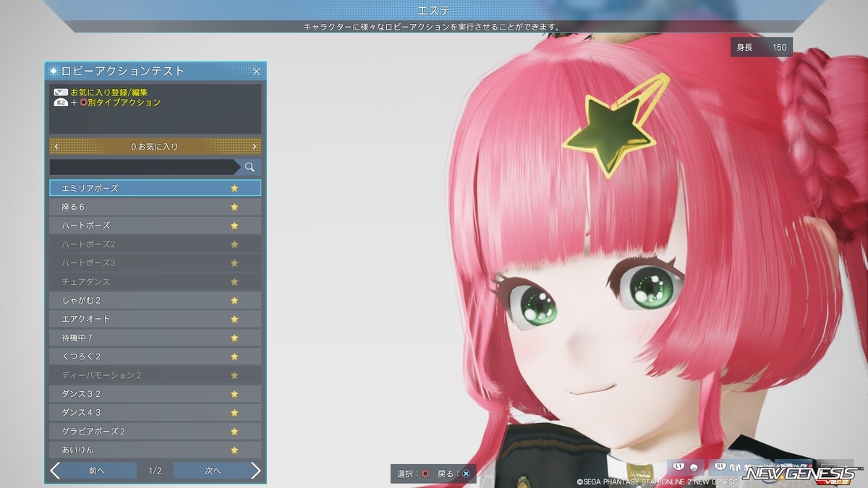Click star icon on グラビアポーズ2 row

click(234, 432)
